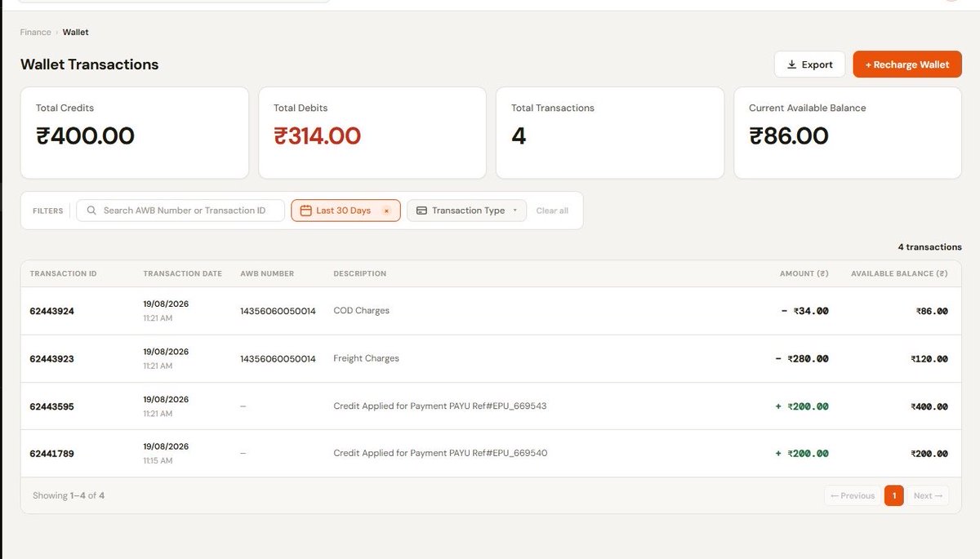This screenshot has width=980, height=559.
Task: Click the ₹400.00 available balance cell
Action: coord(929,406)
